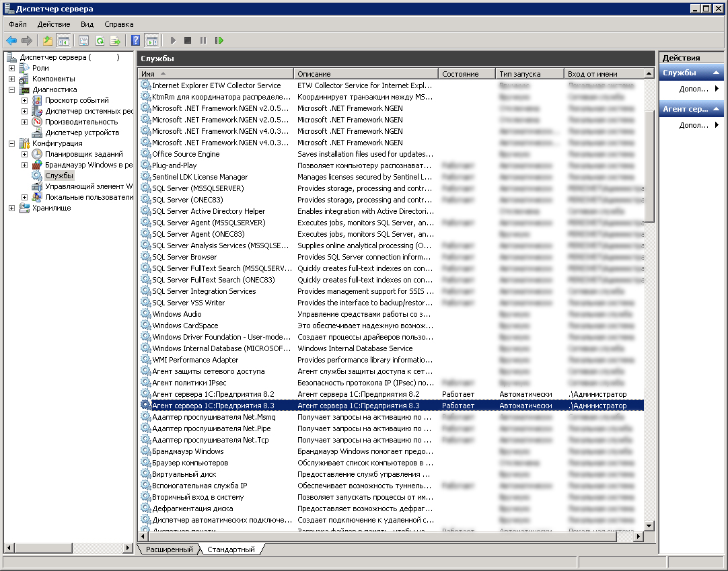Collapse the Агент сер... Actions section
This screenshot has height=571, width=728.
coord(716,109)
